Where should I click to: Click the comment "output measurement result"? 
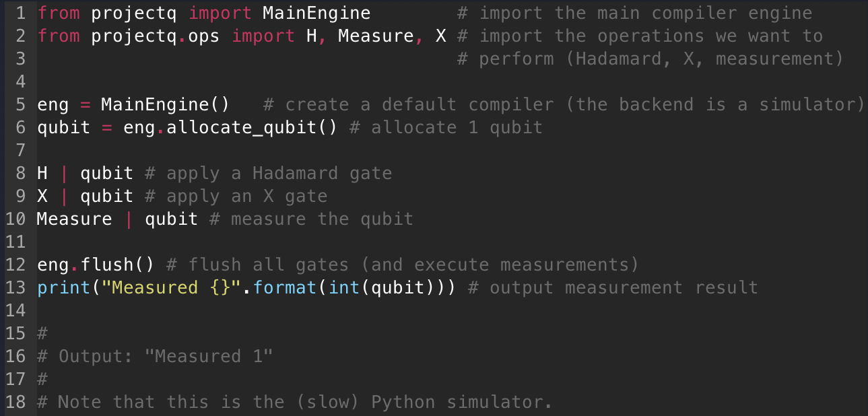point(623,287)
